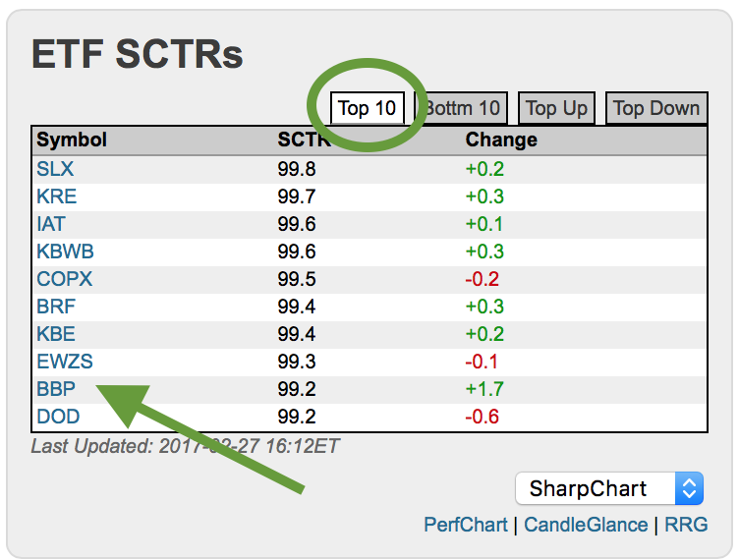The height and width of the screenshot is (560, 739).
Task: Click the BRF ticker link
Action: point(55,307)
